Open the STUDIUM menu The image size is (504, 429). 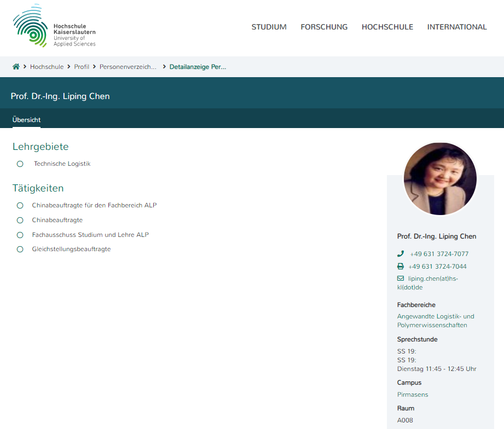point(269,27)
